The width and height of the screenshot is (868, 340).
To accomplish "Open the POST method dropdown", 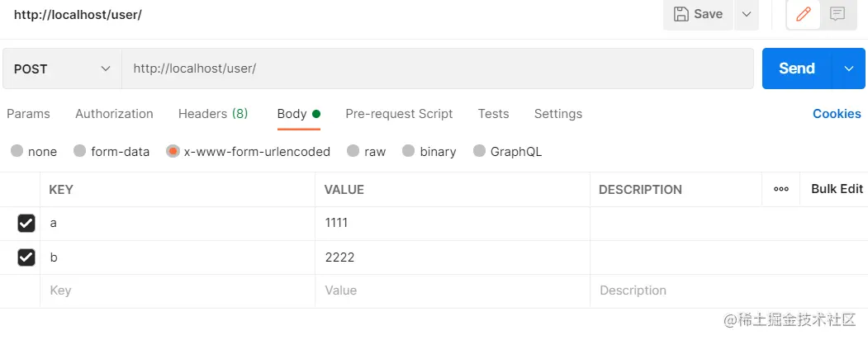I will 62,68.
